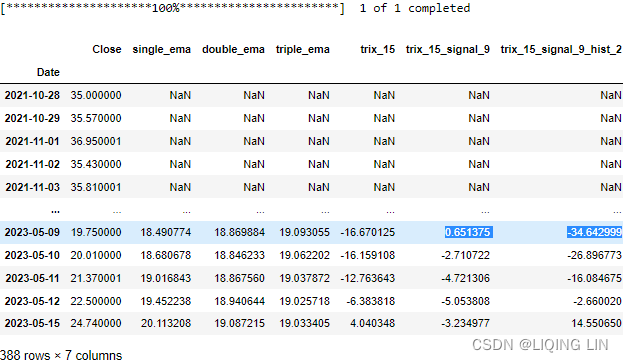Click trix_15 value -16.159108
623x362 pixels.
(368, 256)
